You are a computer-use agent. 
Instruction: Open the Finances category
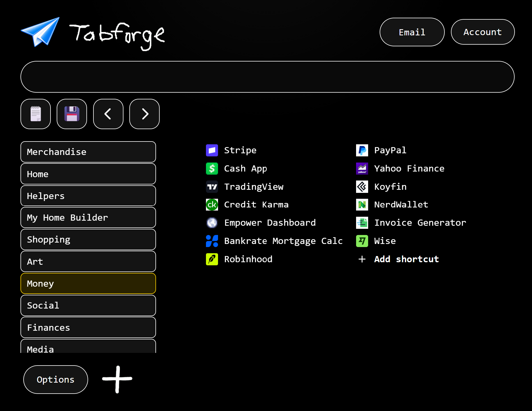(88, 327)
